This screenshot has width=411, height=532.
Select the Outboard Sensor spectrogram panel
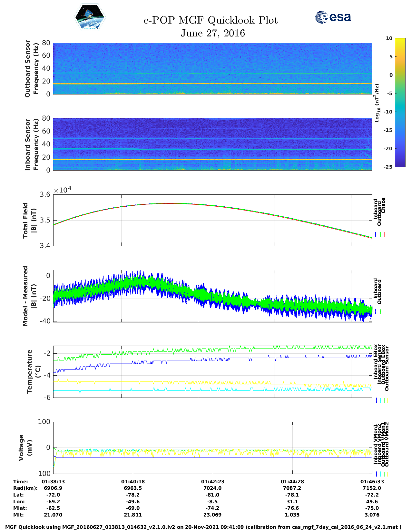(212, 68)
